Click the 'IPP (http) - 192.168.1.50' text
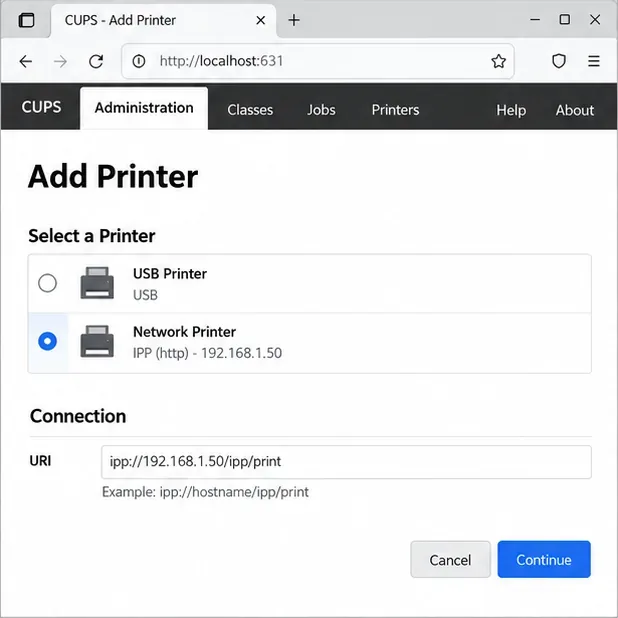The height and width of the screenshot is (618, 618). (x=207, y=353)
